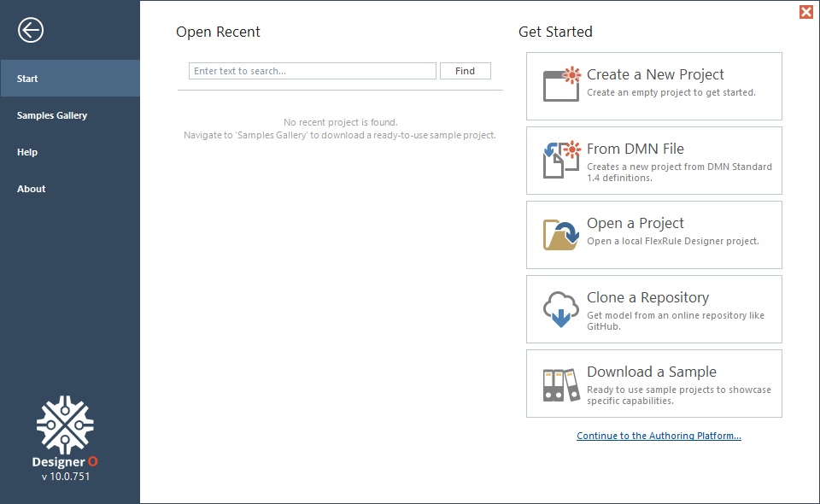Select the From DMN File card
820x504 pixels.
point(654,161)
